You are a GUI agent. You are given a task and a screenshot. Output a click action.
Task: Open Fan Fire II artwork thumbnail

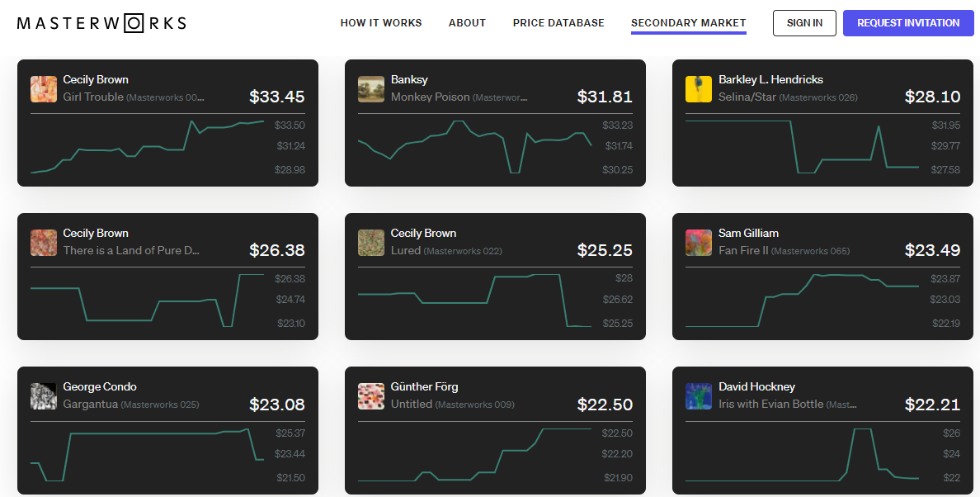[x=699, y=243]
